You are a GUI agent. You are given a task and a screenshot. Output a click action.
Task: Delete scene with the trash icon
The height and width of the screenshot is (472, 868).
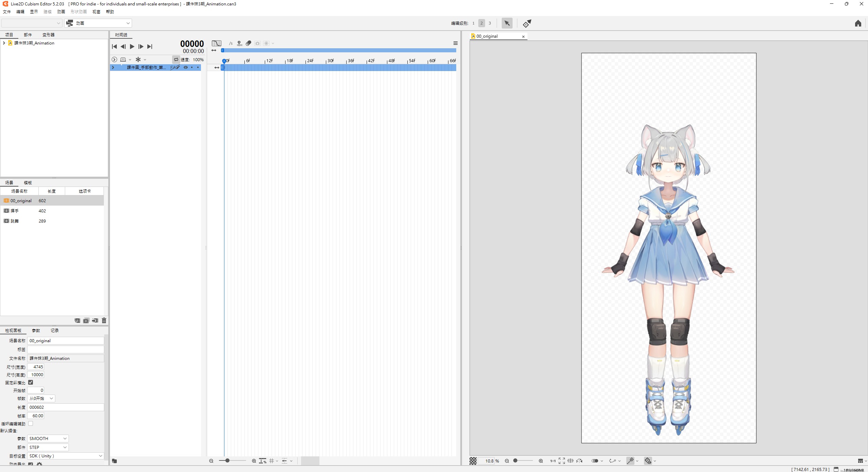[104, 320]
